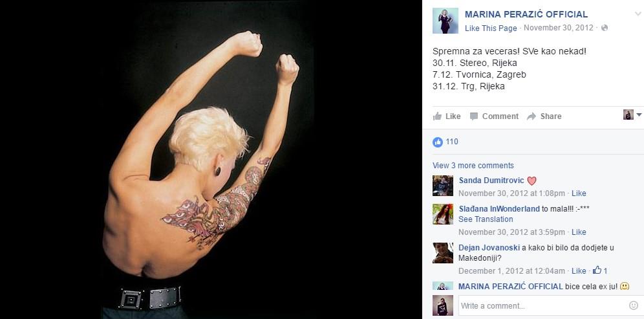Click the Comment speech bubble icon
Viewport: 644px width, 319px height.
(474, 116)
